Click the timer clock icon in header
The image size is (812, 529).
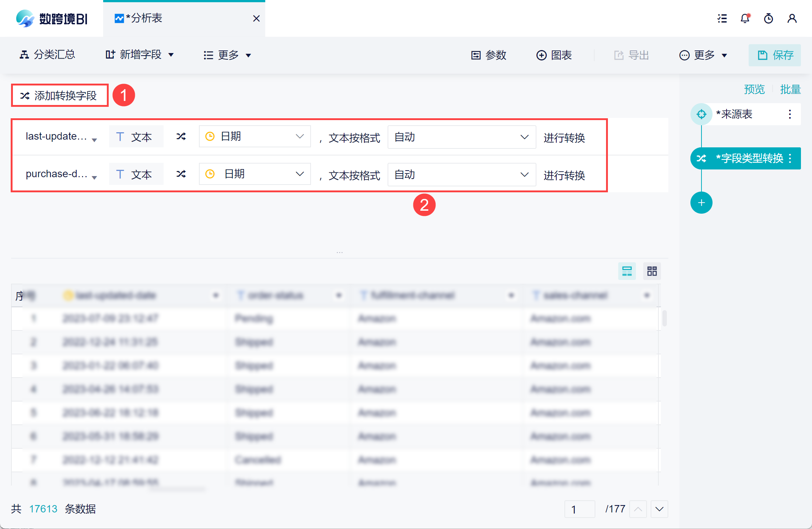(769, 18)
